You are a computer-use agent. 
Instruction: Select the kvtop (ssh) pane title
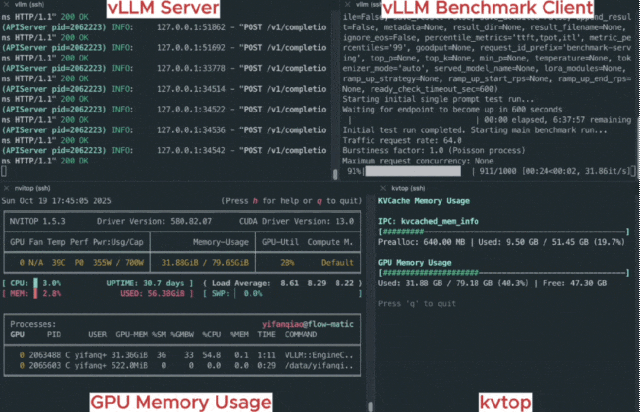[x=408, y=188]
